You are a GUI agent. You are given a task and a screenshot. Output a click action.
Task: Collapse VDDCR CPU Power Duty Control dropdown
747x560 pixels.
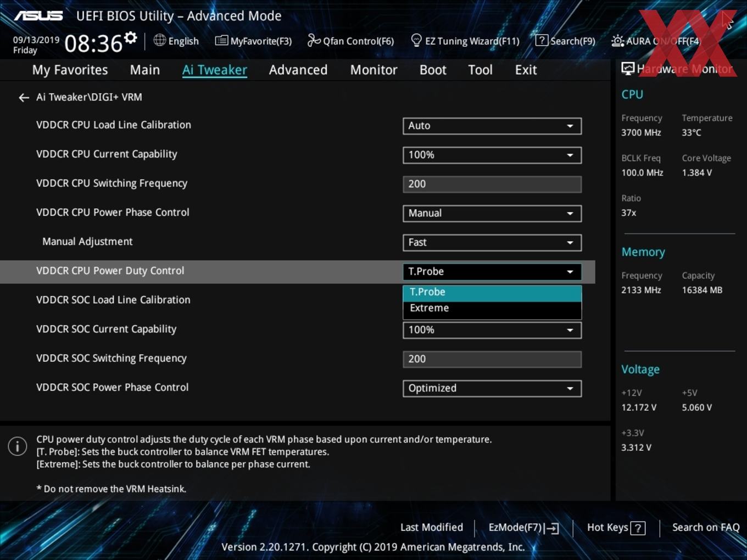[x=492, y=271]
